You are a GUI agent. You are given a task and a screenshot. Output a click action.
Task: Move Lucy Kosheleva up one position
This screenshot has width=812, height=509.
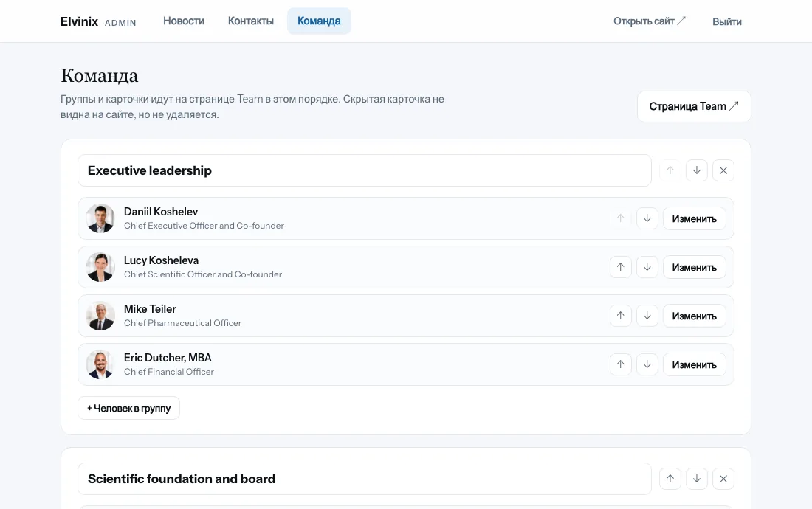pos(620,267)
